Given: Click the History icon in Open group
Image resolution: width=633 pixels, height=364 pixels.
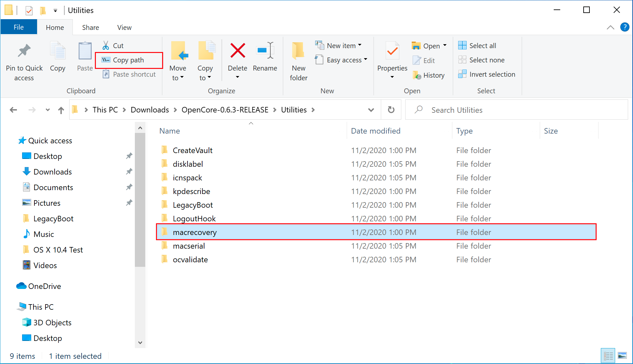Looking at the screenshot, I should click(x=417, y=75).
